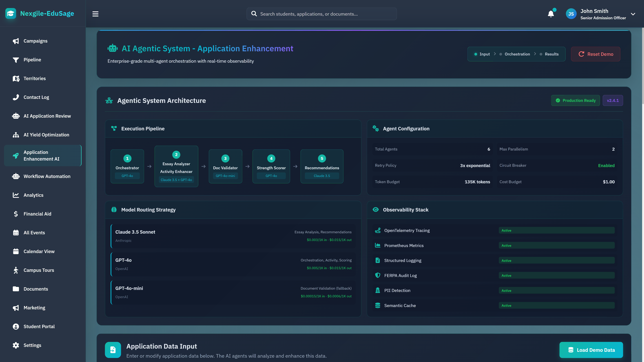This screenshot has width=644, height=362.
Task: Toggle the Circuit Breaker from Enabled state
Action: [x=606, y=165]
